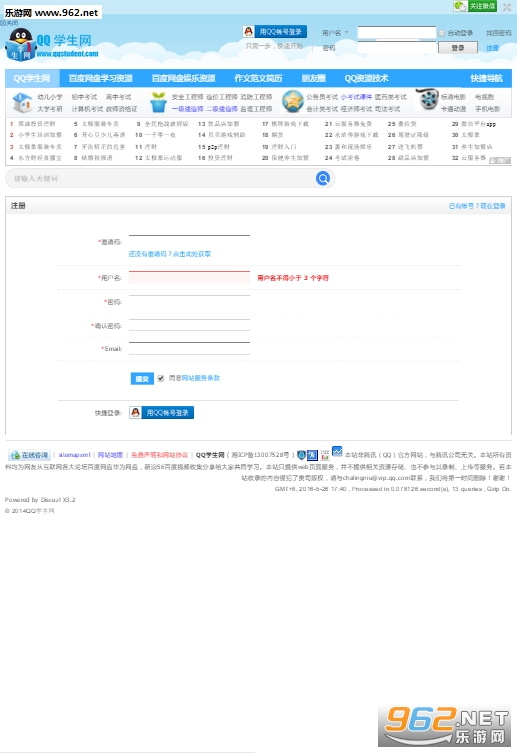Open the 幼儿小学 link

(x=50, y=97)
